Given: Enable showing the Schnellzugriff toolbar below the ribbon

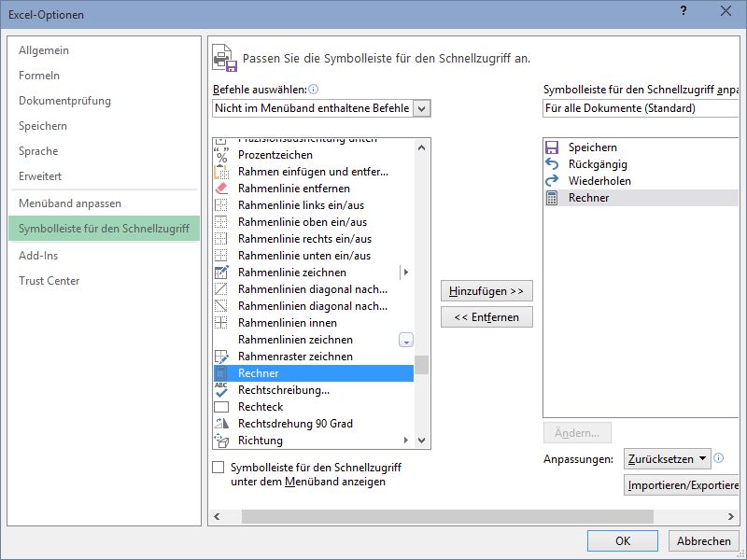Looking at the screenshot, I should pos(218,468).
